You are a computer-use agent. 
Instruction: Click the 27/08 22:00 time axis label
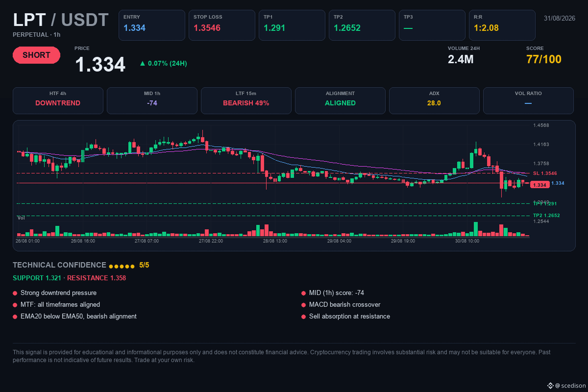click(211, 241)
